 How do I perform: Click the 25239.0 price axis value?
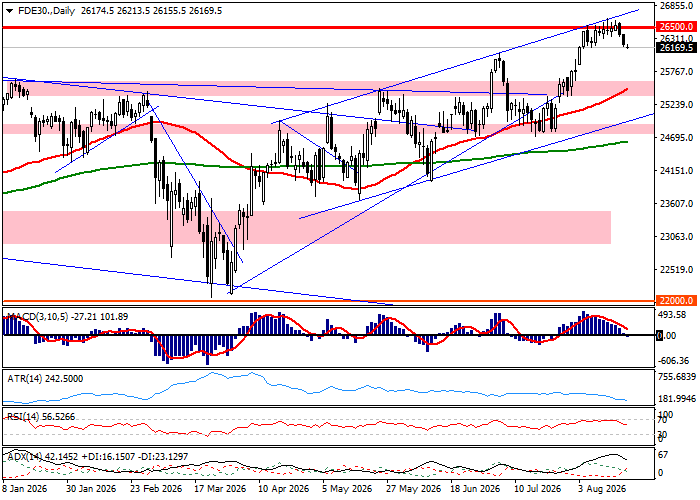[x=676, y=104]
